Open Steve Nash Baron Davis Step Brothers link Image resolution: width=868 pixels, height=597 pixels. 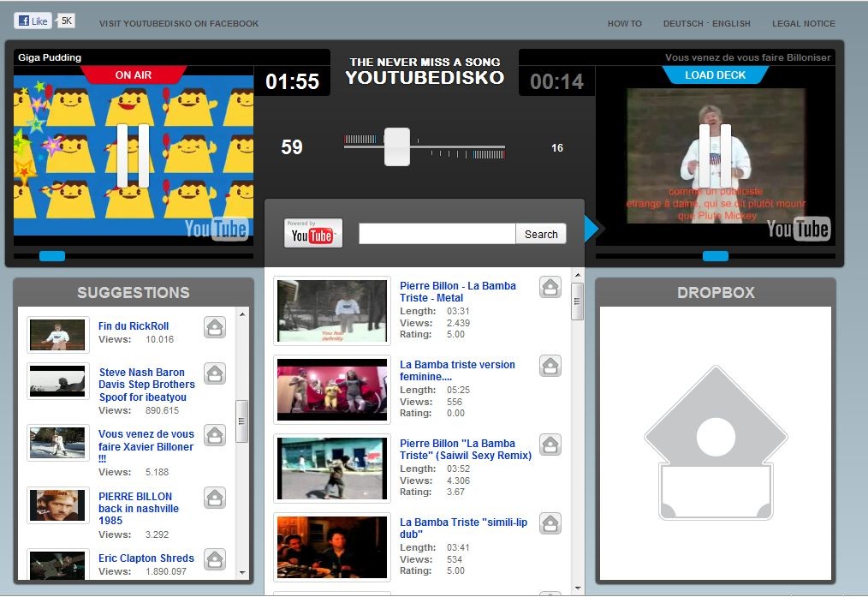coord(146,385)
